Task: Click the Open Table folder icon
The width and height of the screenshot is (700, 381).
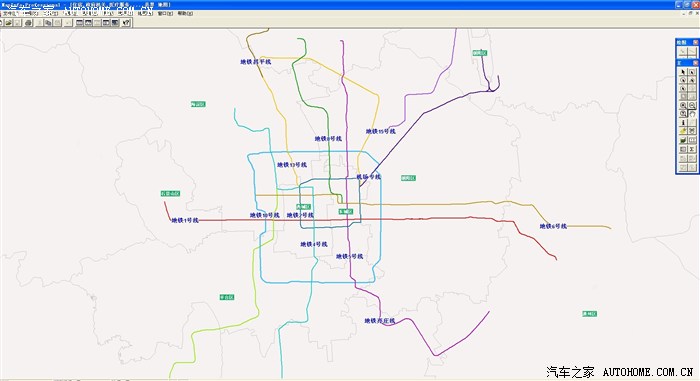Action: 8,22
